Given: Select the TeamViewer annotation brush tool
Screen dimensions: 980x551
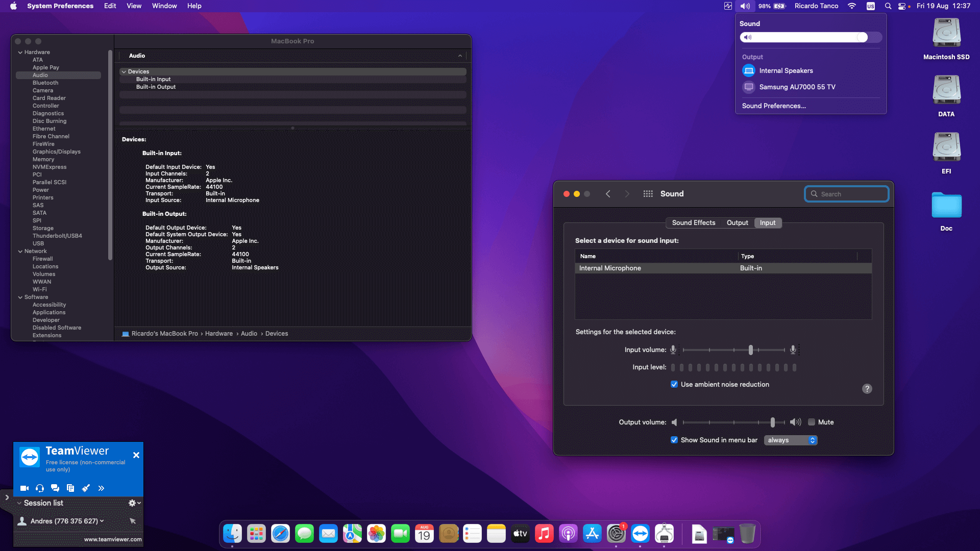Looking at the screenshot, I should click(85, 488).
